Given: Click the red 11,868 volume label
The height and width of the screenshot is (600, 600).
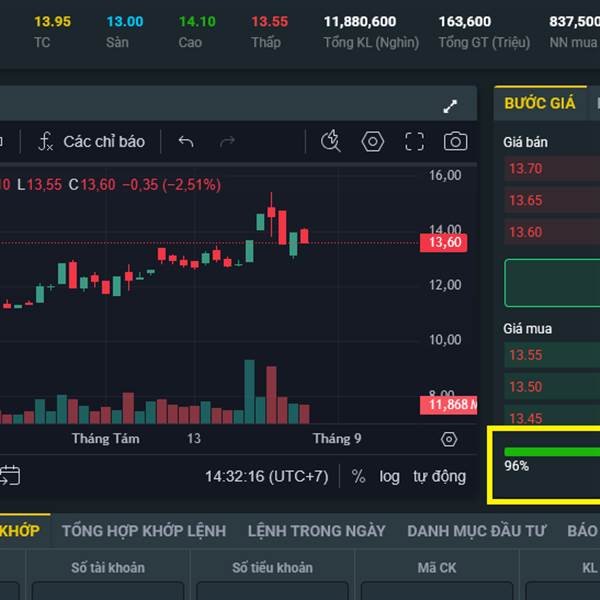Looking at the screenshot, I should pyautogui.click(x=448, y=405).
